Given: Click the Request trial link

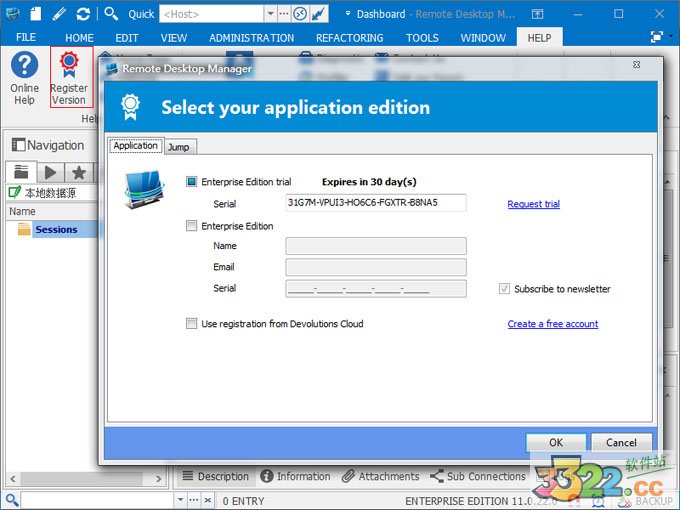Looking at the screenshot, I should 533,204.
